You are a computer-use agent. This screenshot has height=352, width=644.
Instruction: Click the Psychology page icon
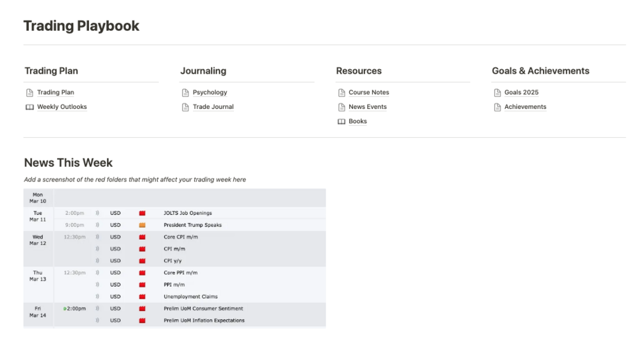185,92
